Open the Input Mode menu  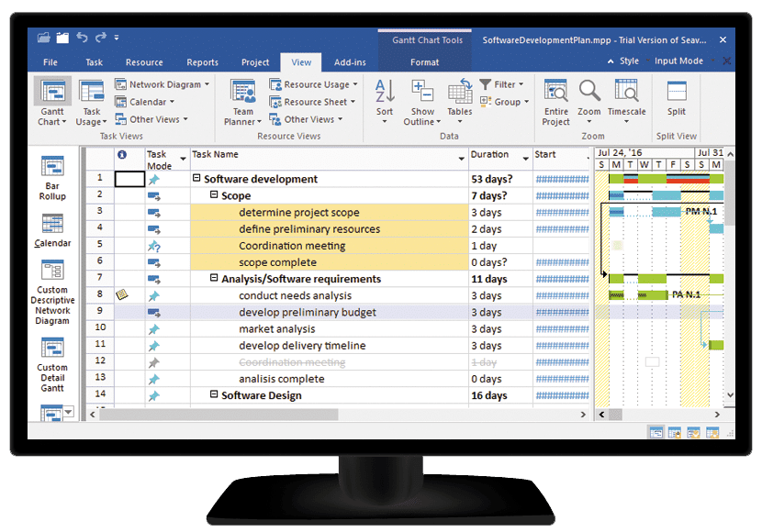point(678,61)
